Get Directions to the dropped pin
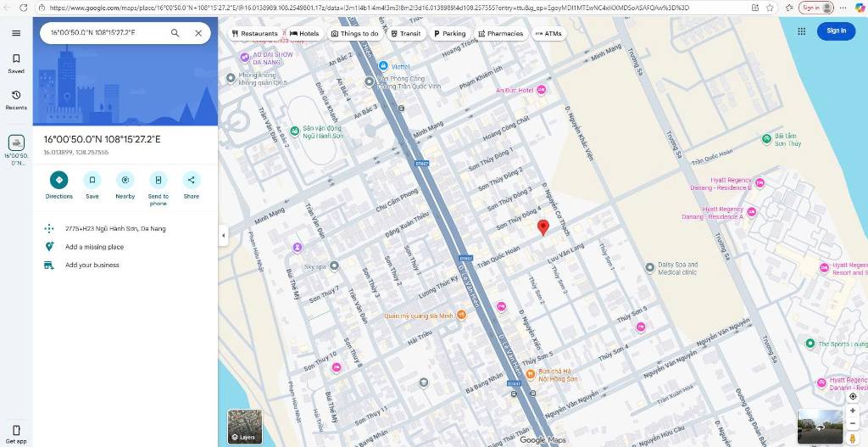 58,180
